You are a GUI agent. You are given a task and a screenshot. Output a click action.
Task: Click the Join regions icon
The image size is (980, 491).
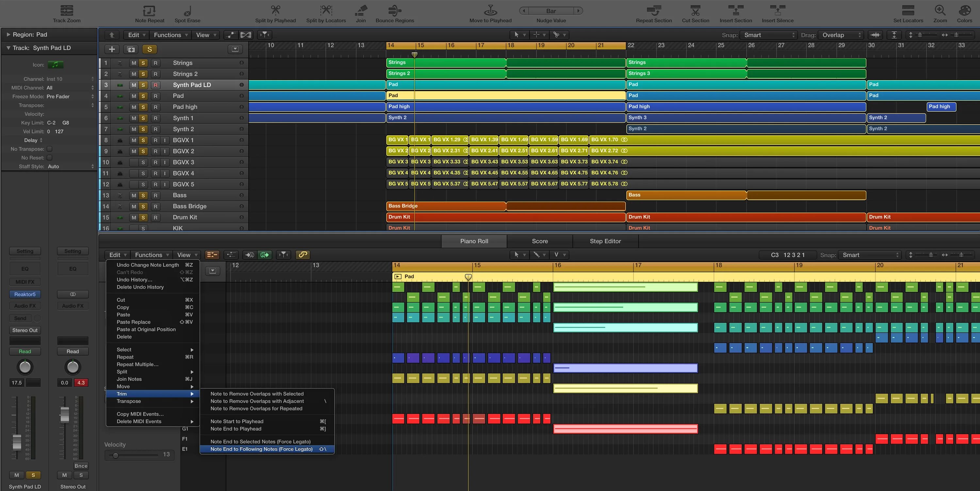tap(360, 10)
